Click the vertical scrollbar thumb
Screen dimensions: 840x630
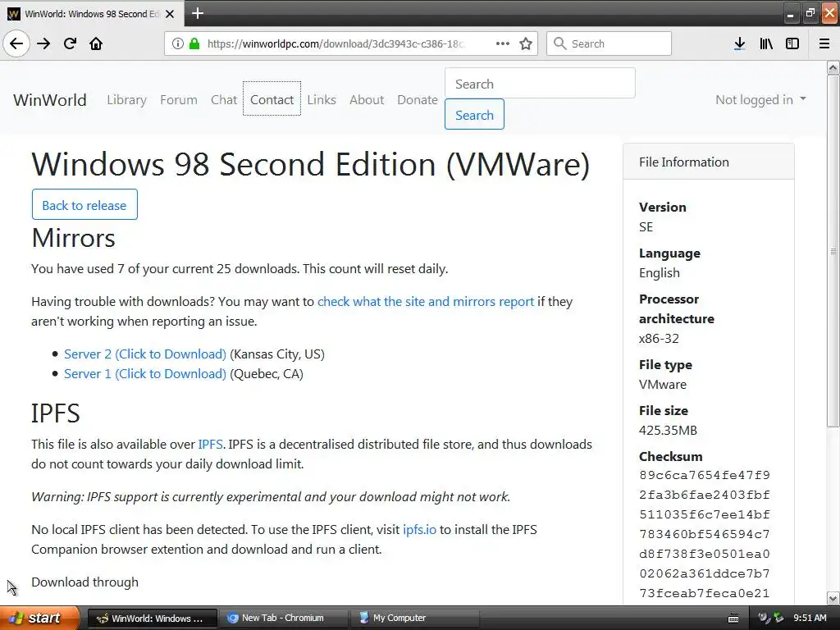833,251
